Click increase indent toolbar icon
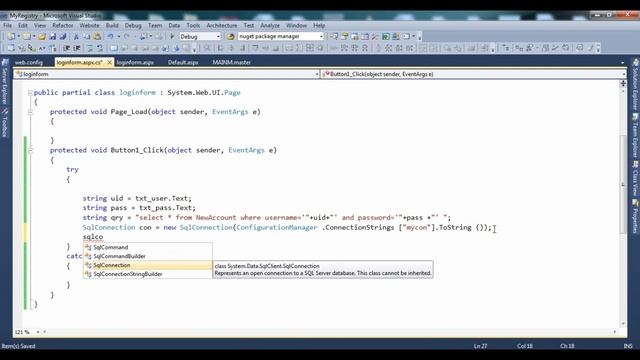This screenshot has width=640, height=360. (x=77, y=48)
